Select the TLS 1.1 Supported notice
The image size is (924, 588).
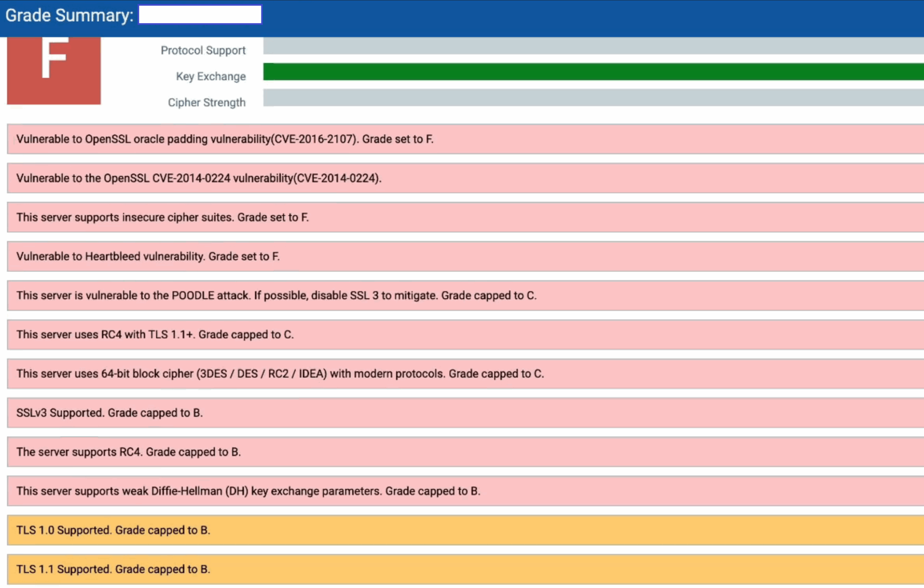click(466, 570)
